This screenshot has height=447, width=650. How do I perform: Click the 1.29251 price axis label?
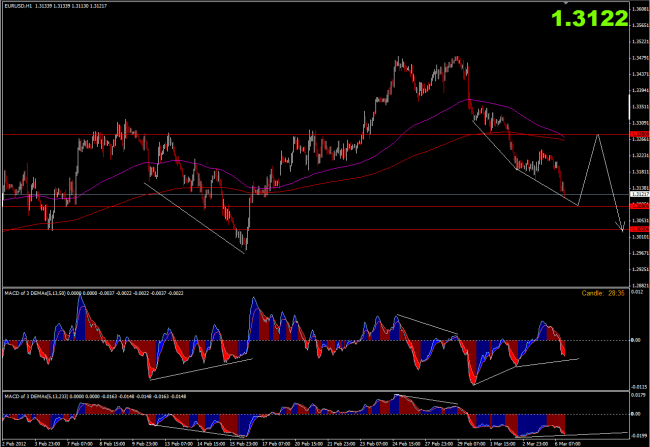[641, 269]
